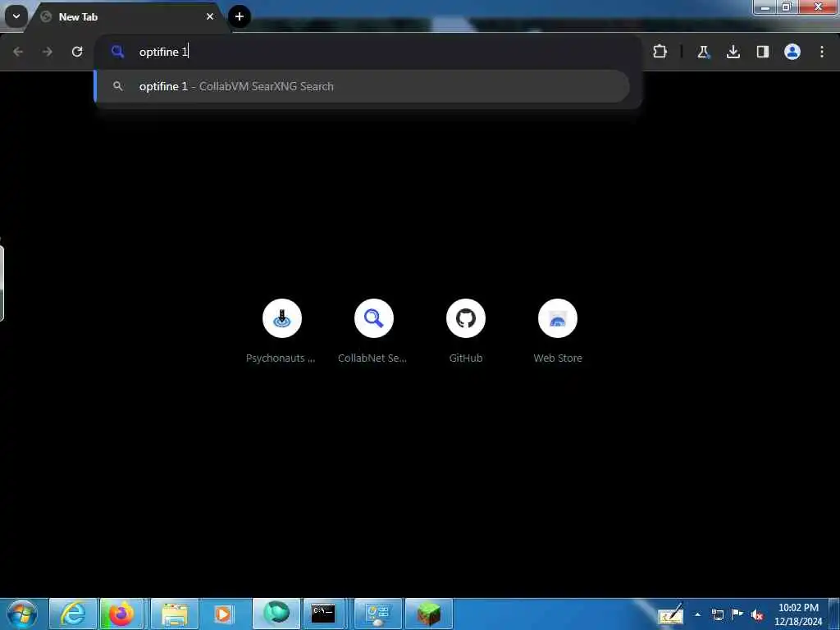Screen dimensions: 840x630
Task: Open the Action Center flag icon
Action: click(737, 614)
